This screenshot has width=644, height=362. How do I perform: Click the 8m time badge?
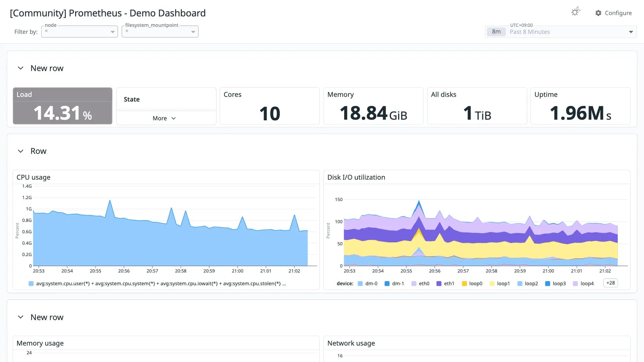(496, 32)
